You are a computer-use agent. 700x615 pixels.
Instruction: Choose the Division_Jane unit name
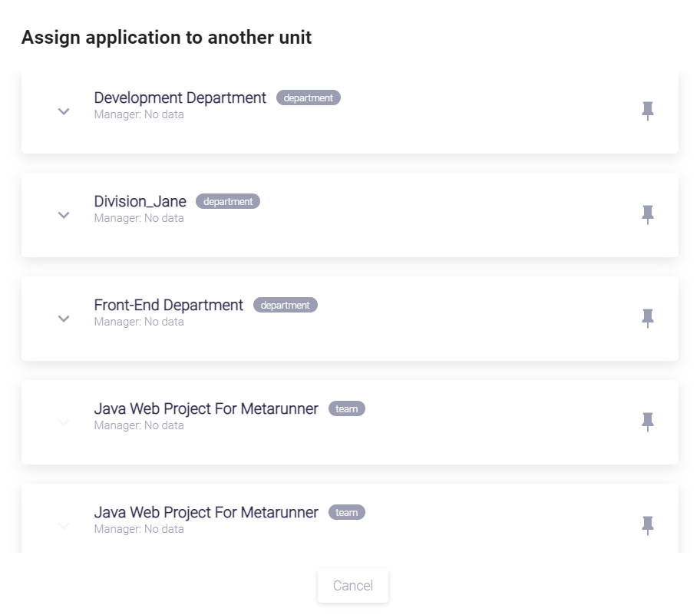point(140,202)
